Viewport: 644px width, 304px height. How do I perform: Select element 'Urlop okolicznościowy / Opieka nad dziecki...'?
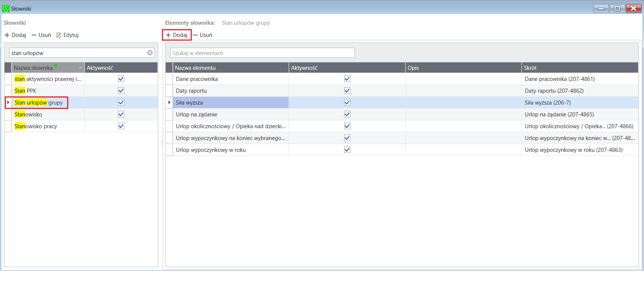tap(231, 126)
